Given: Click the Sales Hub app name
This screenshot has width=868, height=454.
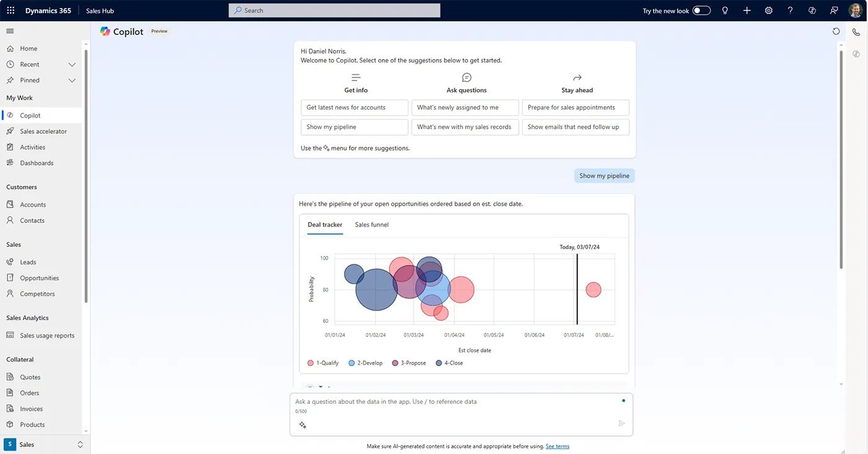Looking at the screenshot, I should click(100, 11).
